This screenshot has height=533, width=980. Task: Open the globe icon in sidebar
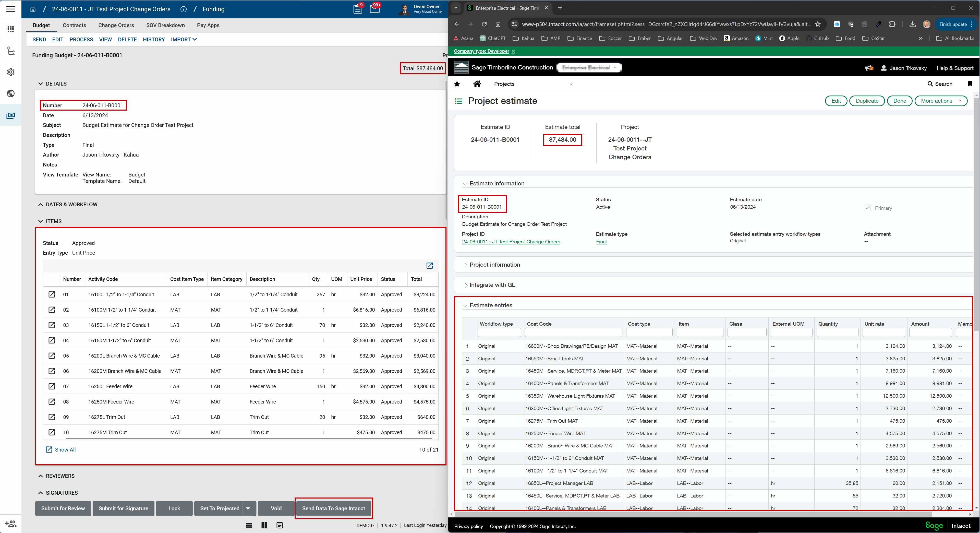11,94
